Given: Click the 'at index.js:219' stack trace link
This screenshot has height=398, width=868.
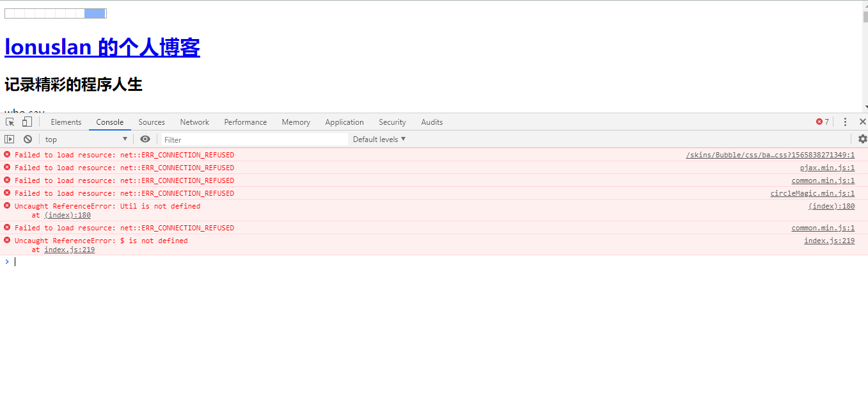Looking at the screenshot, I should [x=69, y=250].
